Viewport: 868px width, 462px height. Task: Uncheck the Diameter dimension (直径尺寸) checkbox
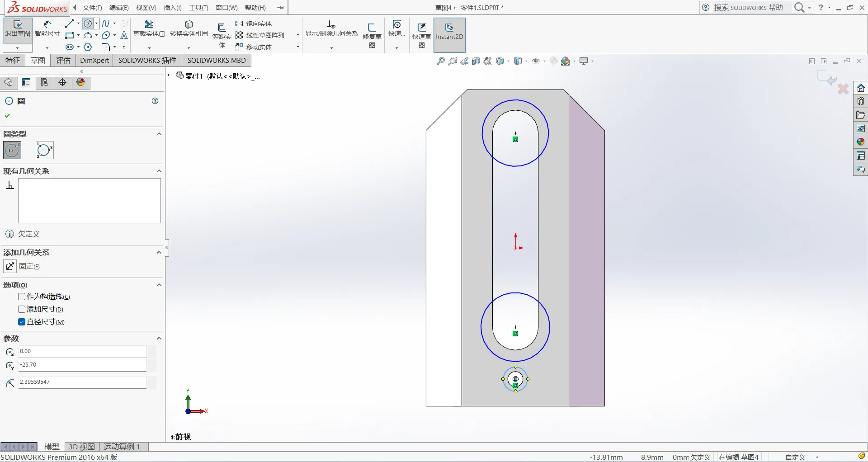point(22,322)
